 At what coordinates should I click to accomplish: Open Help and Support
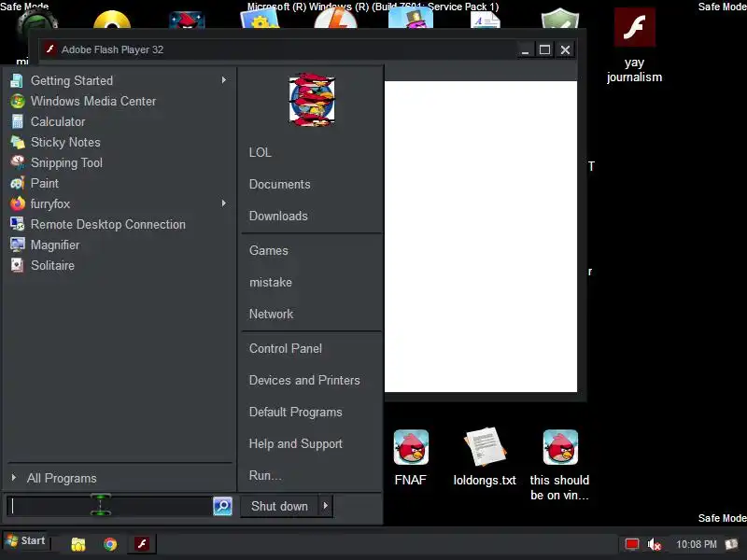295,444
